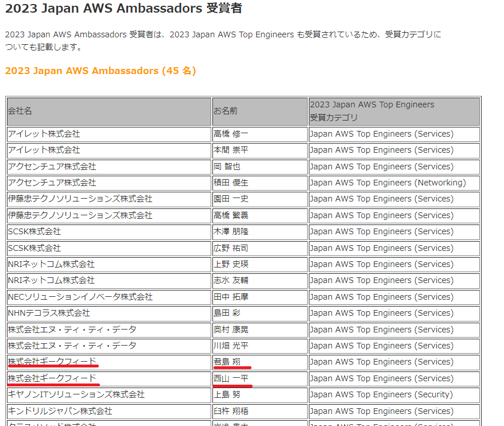Select the 会社名 column header
This screenshot has width=504, height=426.
point(109,111)
